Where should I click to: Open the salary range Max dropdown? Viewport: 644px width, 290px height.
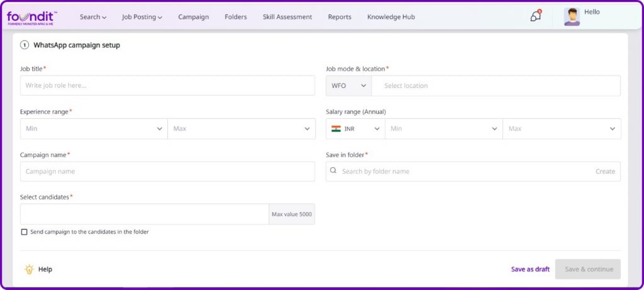click(561, 128)
